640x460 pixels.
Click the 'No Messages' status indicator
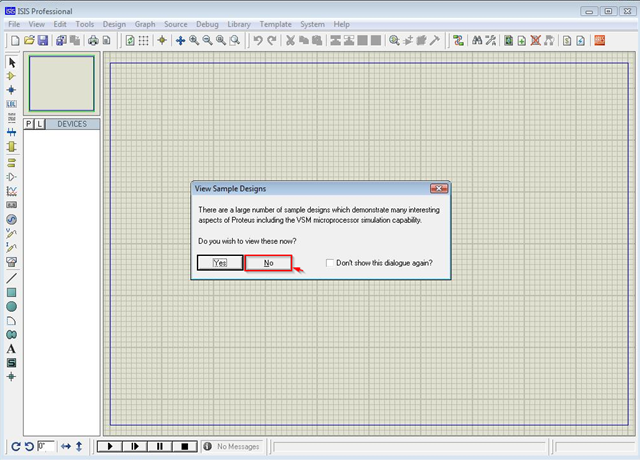point(232,447)
